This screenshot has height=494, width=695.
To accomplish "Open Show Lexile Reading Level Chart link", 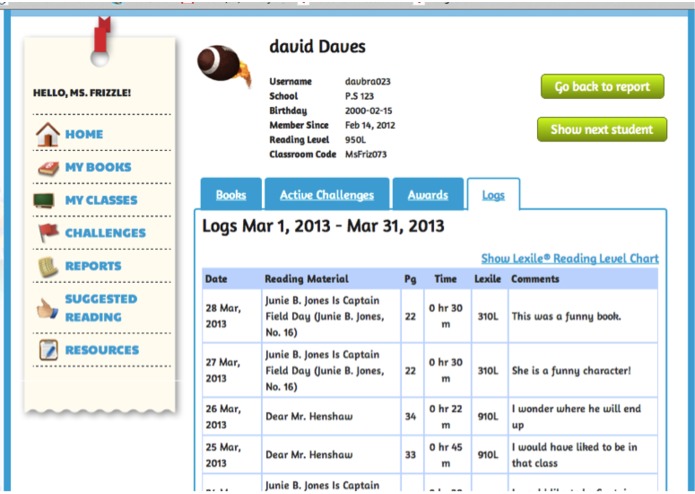I will (x=570, y=258).
